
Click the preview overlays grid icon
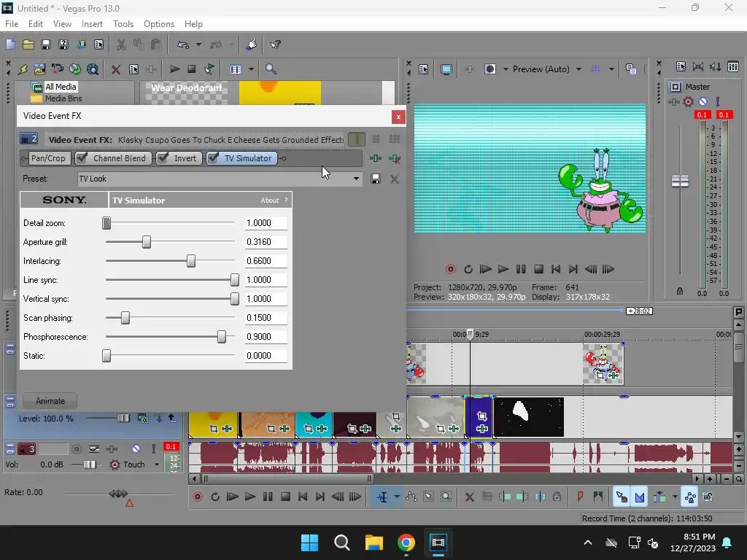[595, 69]
